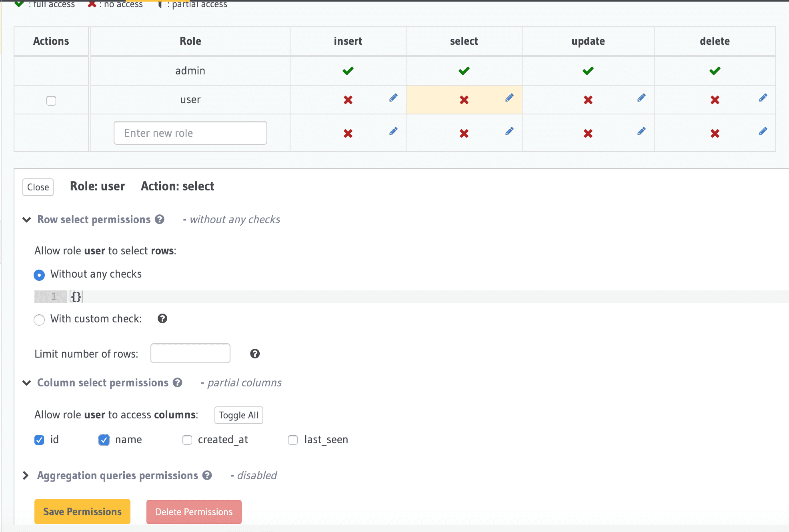Collapse Column select permissions section

[x=27, y=383]
